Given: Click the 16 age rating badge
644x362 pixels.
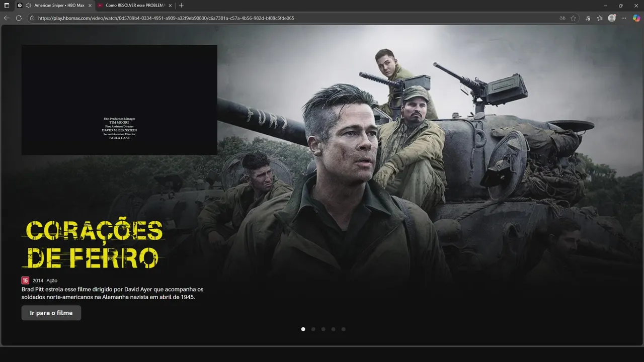Looking at the screenshot, I should (x=25, y=281).
